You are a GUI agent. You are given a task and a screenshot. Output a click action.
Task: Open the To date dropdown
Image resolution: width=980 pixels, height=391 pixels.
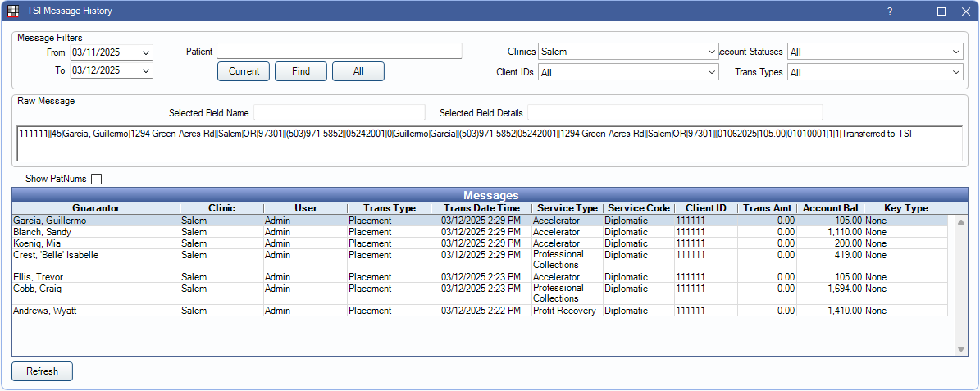tap(146, 71)
